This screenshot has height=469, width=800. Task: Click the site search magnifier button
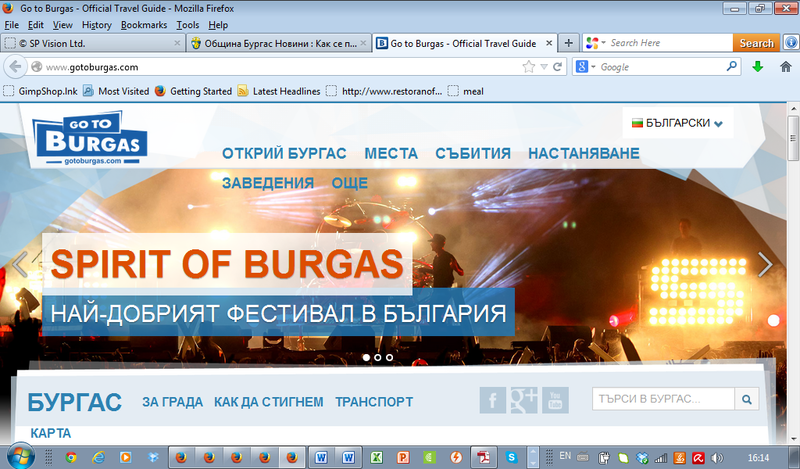746,399
